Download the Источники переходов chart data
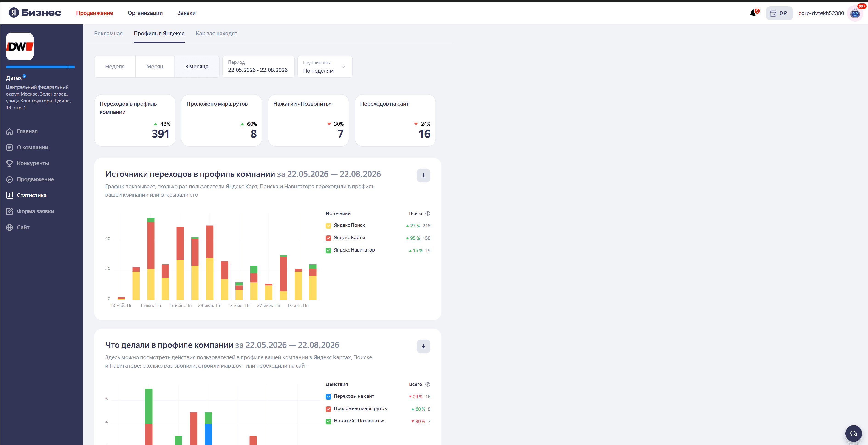 pos(423,175)
